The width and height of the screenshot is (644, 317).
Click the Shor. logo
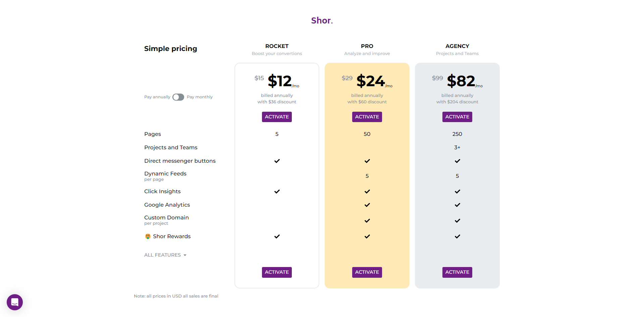pyautogui.click(x=322, y=20)
